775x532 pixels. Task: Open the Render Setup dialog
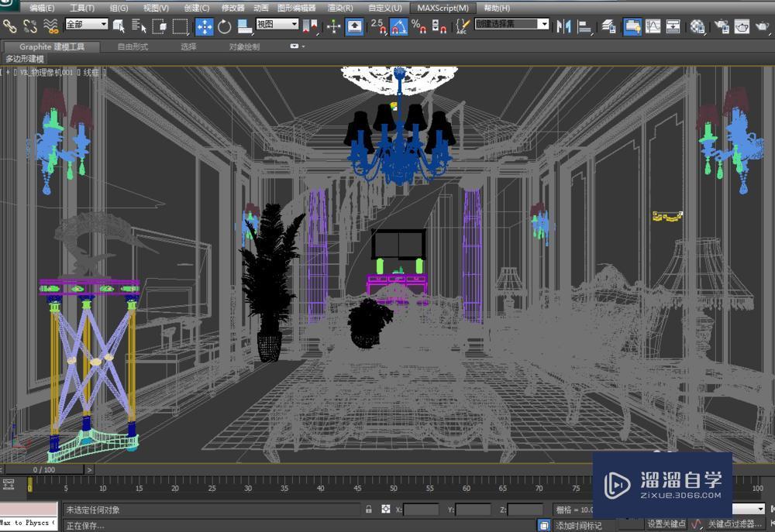click(x=722, y=26)
